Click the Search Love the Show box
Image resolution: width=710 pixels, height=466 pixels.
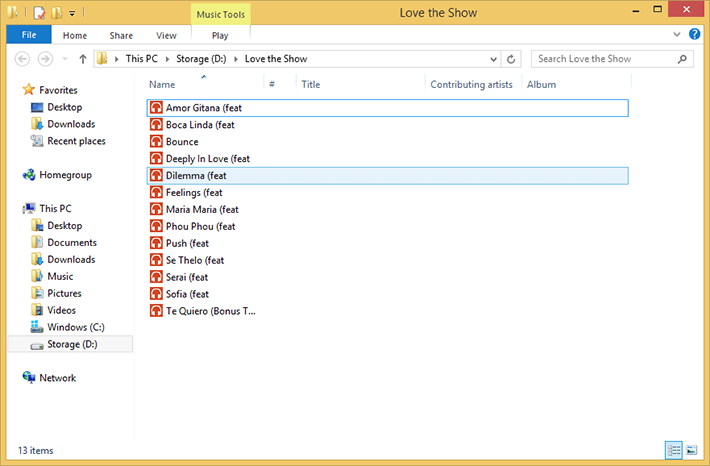(x=612, y=59)
